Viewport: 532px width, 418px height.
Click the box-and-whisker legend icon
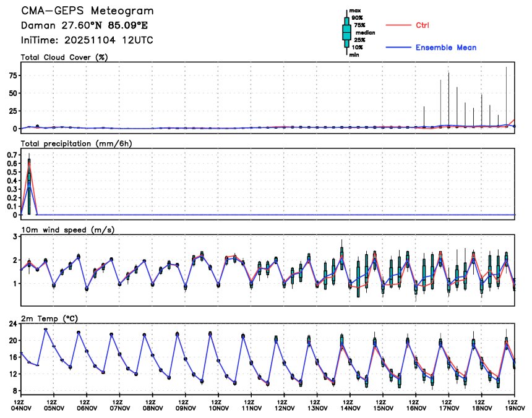(x=346, y=32)
